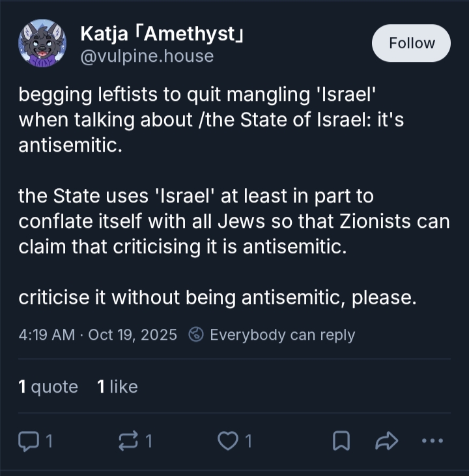Open the three-dot more options menu
The width and height of the screenshot is (469, 476).
tap(432, 441)
